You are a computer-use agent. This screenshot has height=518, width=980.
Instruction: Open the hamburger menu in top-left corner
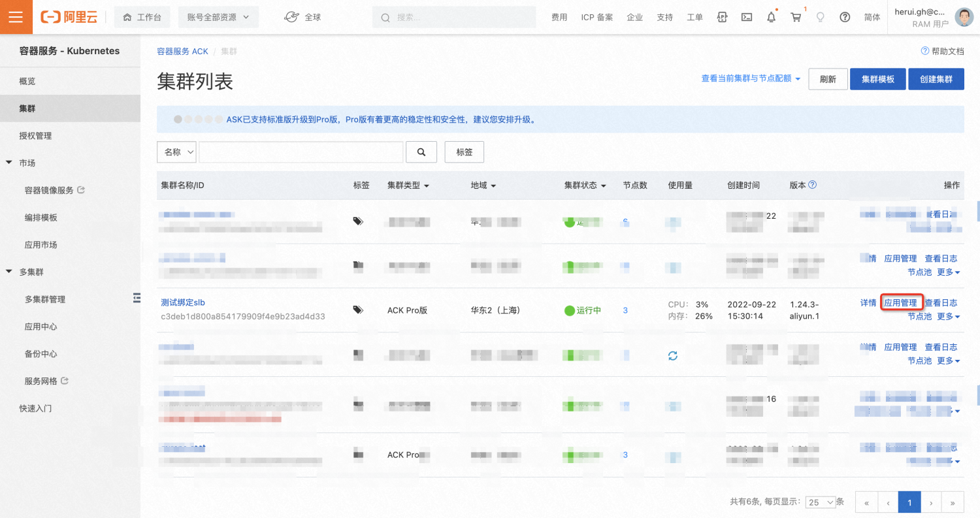[x=16, y=17]
